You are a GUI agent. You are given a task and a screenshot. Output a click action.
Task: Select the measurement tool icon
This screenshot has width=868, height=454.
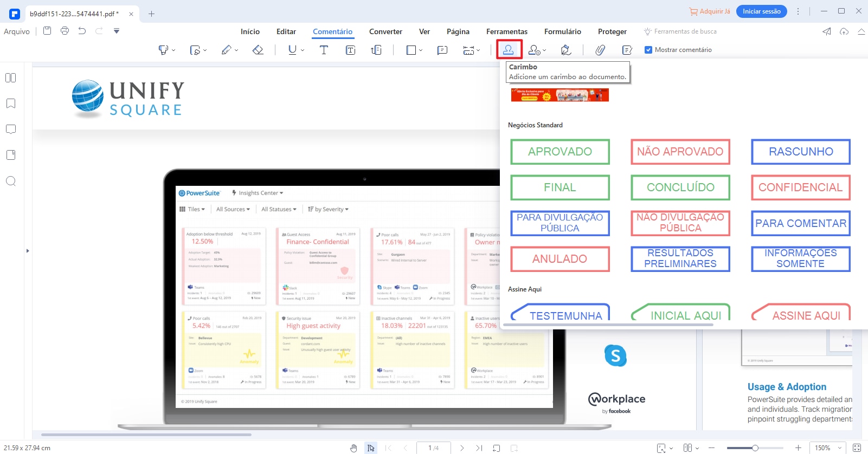[x=468, y=50]
